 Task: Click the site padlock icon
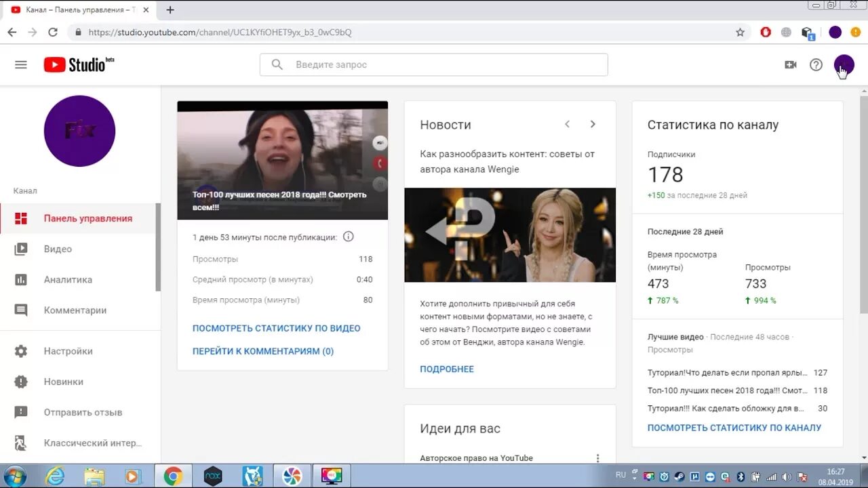point(78,32)
